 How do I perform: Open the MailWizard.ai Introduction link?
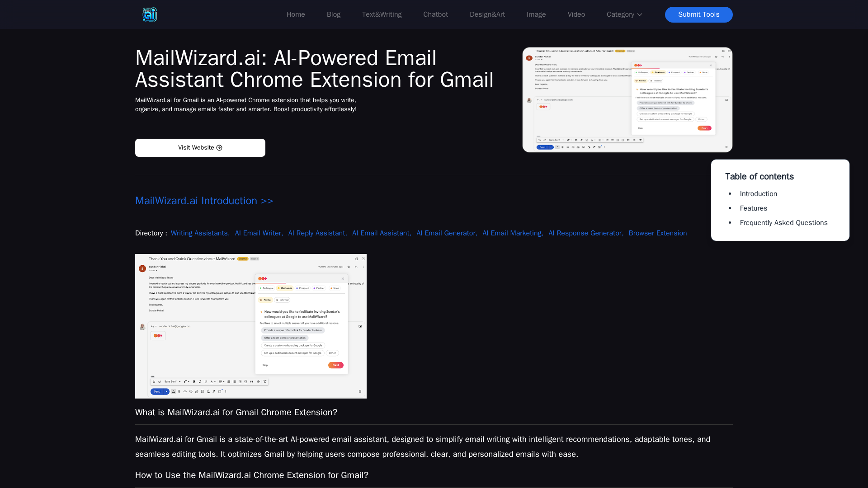coord(204,201)
